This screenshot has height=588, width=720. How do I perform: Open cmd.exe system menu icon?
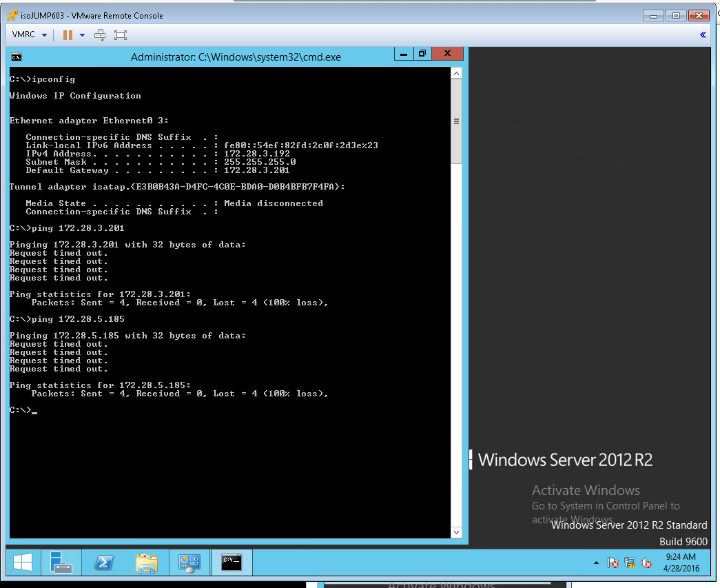[16, 57]
